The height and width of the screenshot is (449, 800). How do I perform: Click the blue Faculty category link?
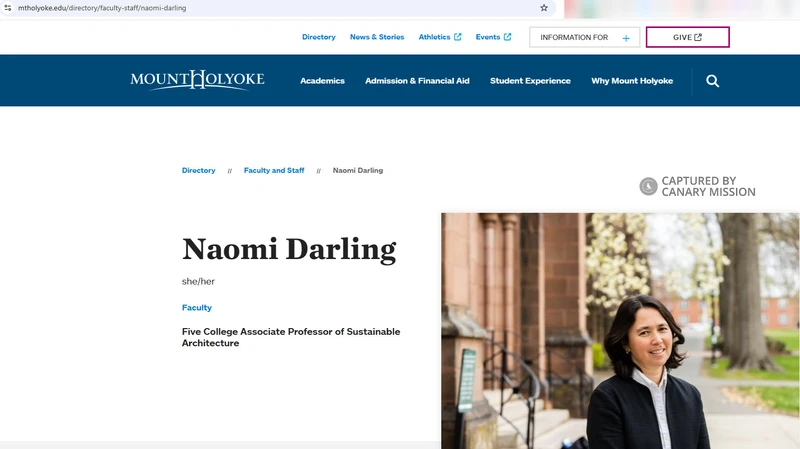coord(197,308)
